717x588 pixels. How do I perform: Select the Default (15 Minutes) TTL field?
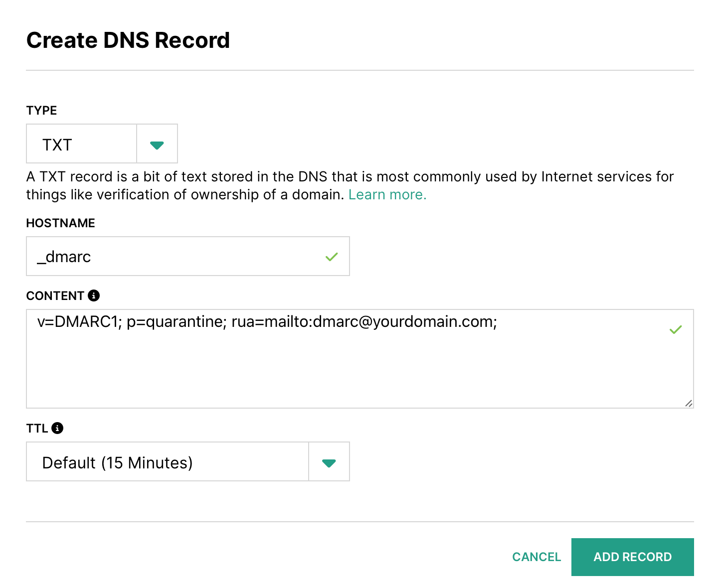168,461
